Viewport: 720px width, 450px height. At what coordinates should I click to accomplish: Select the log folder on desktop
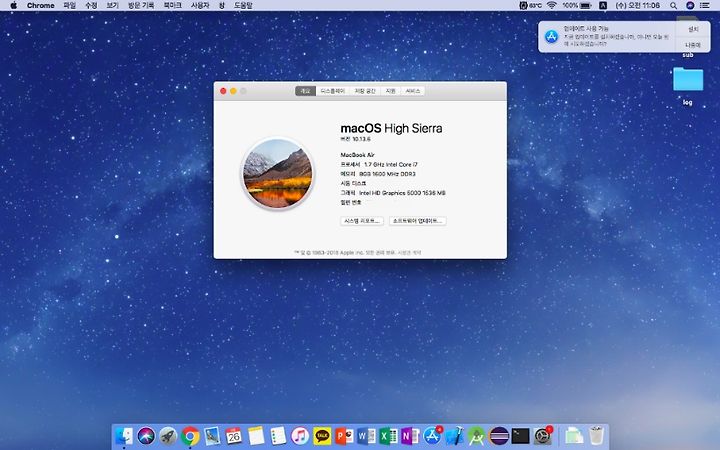[687, 80]
